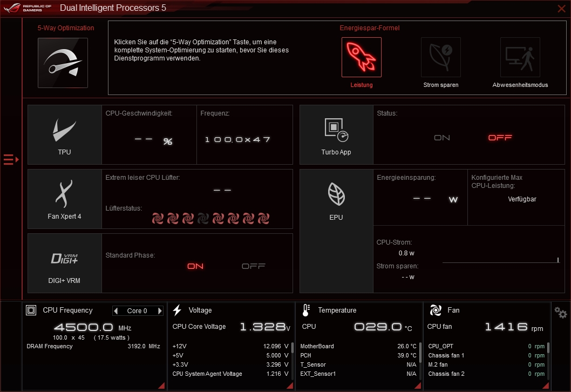Select the Abwesenheitsmodus away mode icon
The image size is (571, 392).
coord(520,57)
